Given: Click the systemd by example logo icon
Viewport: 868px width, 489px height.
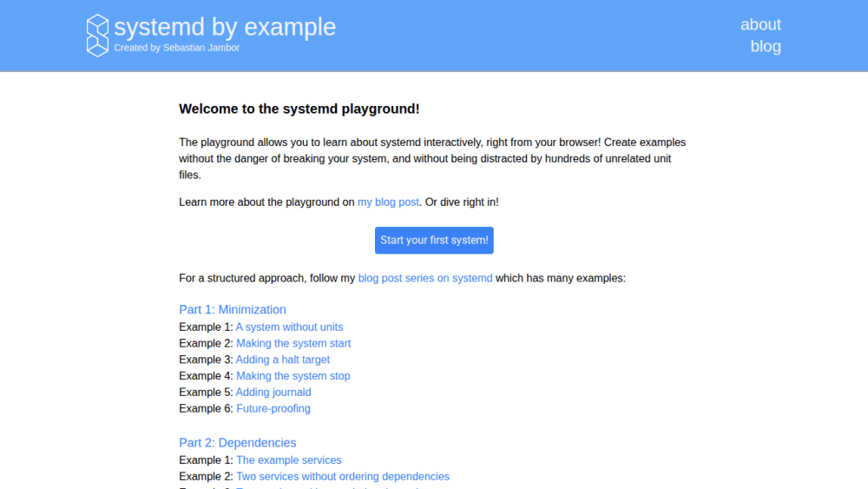Looking at the screenshot, I should [x=97, y=36].
